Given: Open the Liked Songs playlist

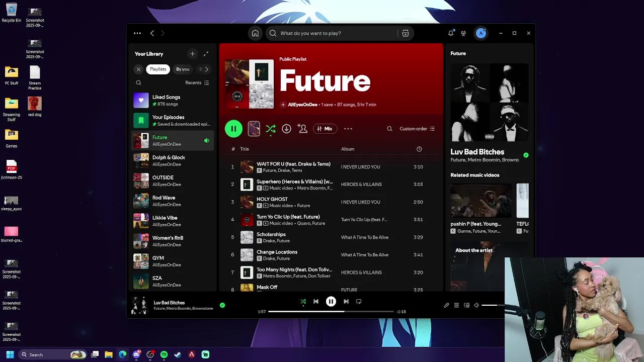Looking at the screenshot, I should coord(173,101).
